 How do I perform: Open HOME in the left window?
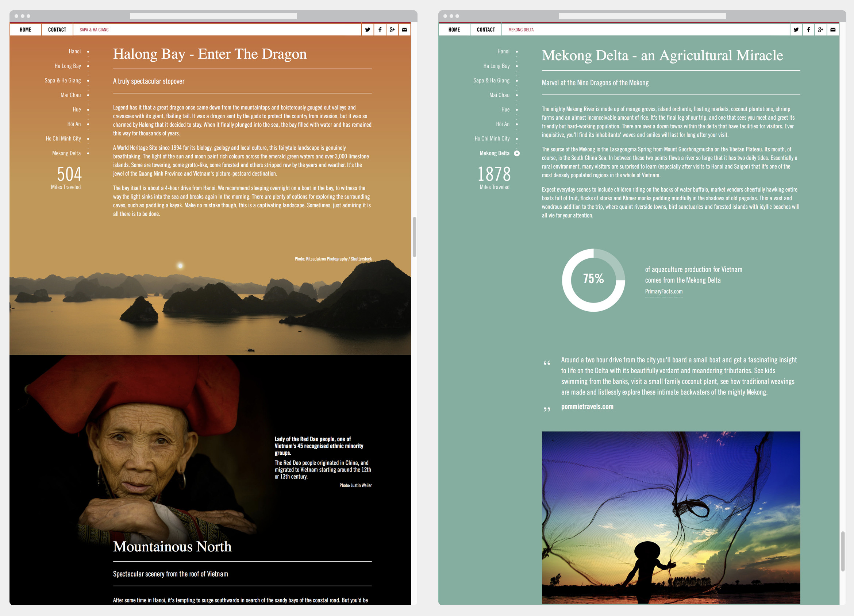tap(25, 29)
